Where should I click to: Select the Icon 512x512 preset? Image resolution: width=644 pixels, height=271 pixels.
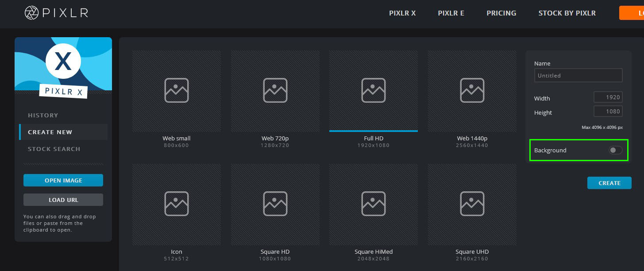(176, 204)
